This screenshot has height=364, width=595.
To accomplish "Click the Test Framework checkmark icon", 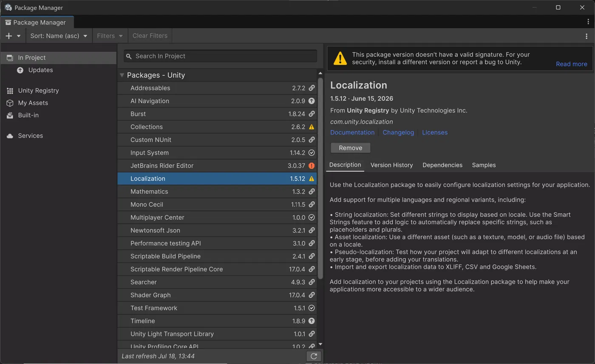I will tap(312, 308).
